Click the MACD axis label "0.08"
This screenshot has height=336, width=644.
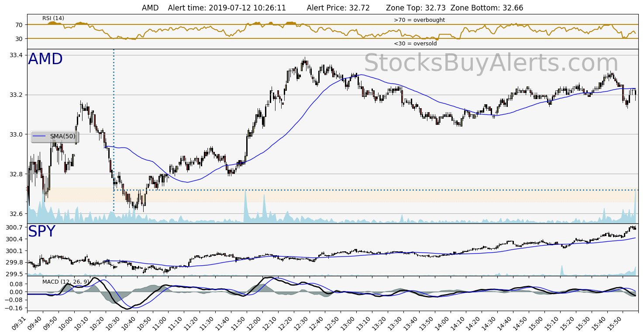point(16,284)
